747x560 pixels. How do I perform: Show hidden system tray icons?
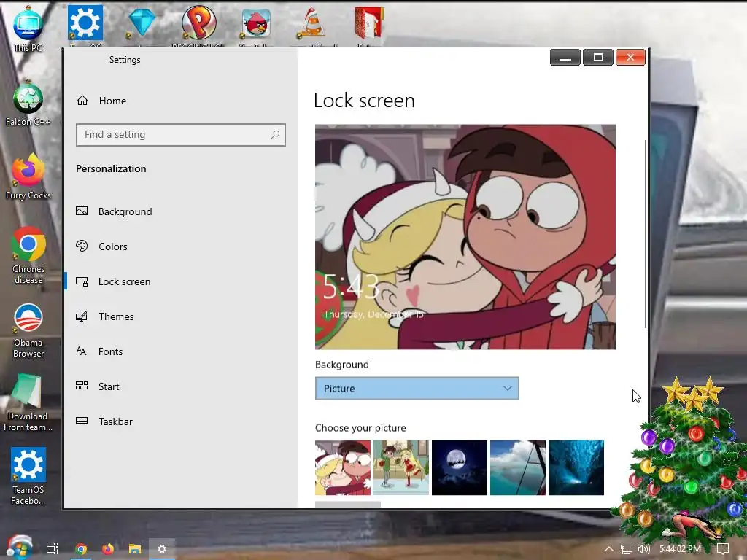click(x=609, y=549)
